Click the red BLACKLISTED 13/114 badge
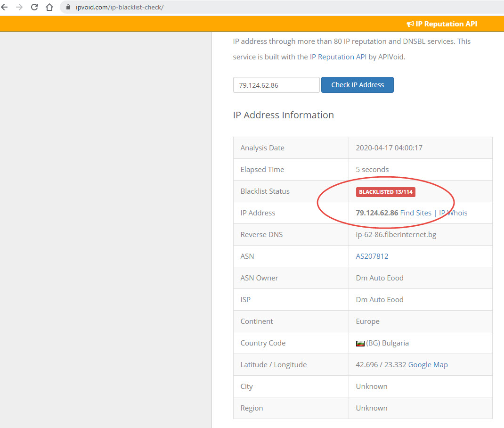 coord(385,191)
